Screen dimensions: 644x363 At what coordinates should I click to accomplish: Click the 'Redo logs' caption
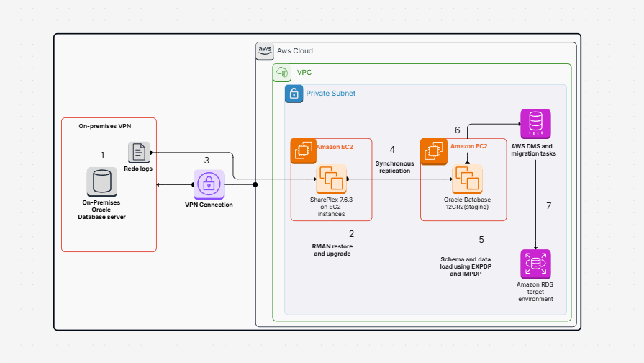(138, 169)
